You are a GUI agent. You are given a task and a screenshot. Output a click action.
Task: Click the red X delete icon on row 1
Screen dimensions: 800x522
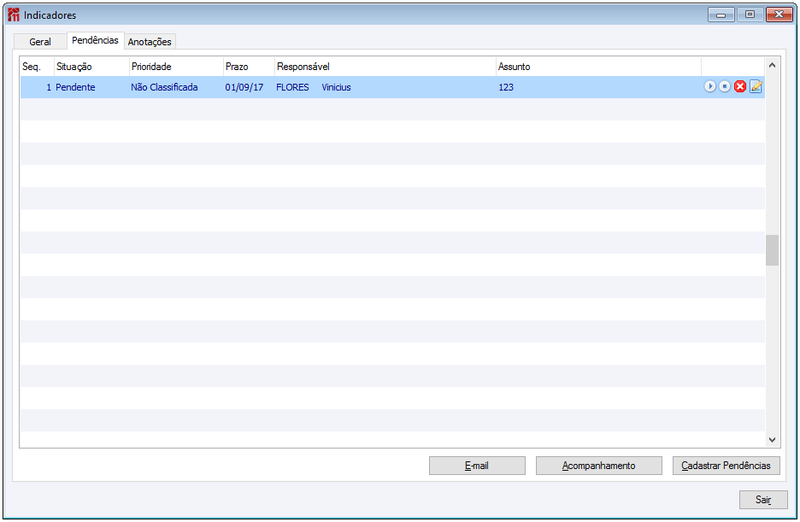(740, 87)
